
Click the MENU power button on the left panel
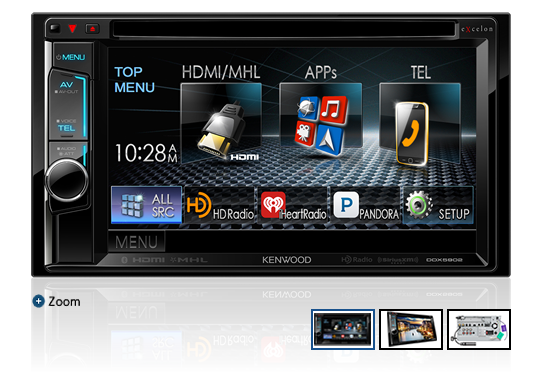coord(71,57)
